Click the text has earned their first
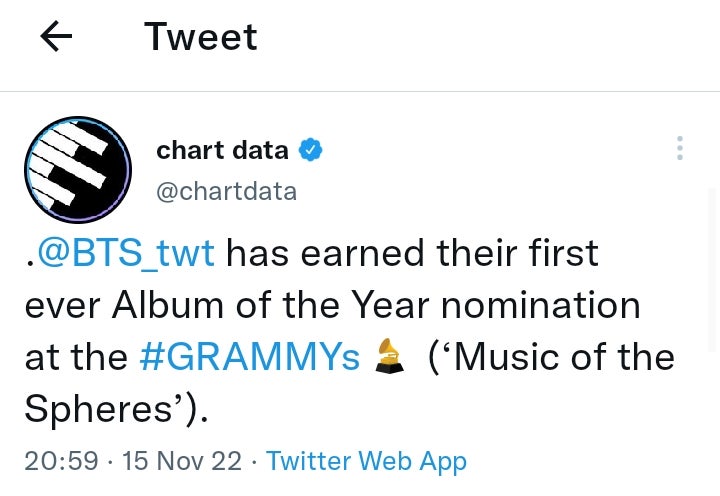 coord(412,253)
